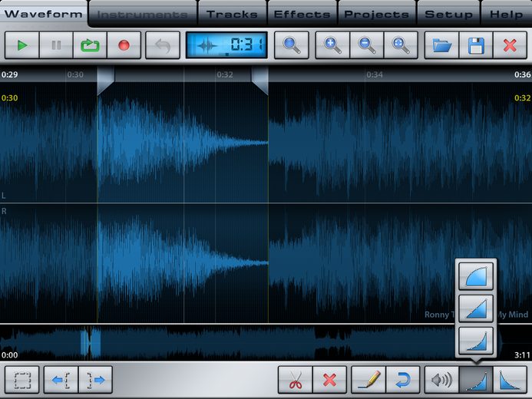Zoom in on the waveform

coord(332,45)
